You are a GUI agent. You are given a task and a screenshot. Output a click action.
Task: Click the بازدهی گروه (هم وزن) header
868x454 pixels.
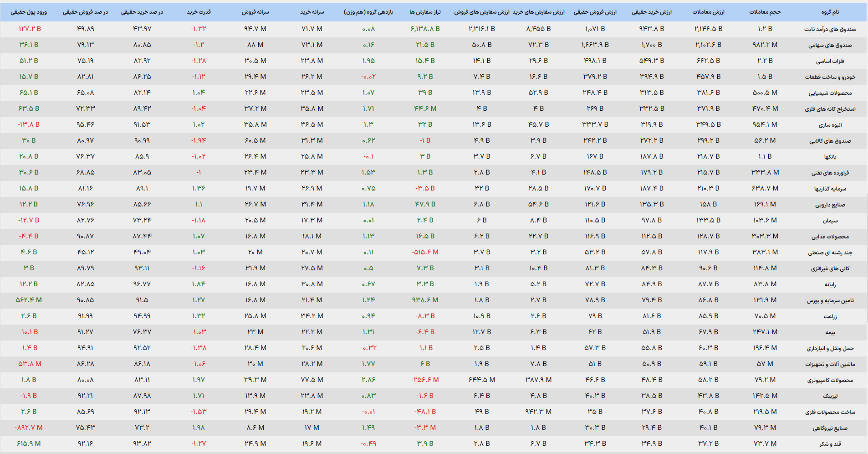tap(368, 12)
